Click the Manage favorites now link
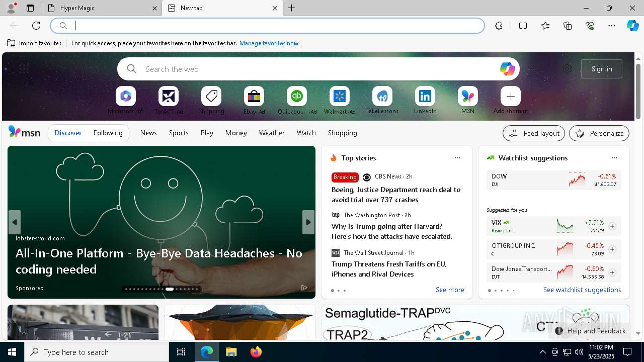This screenshot has height=362, width=644. (x=269, y=43)
